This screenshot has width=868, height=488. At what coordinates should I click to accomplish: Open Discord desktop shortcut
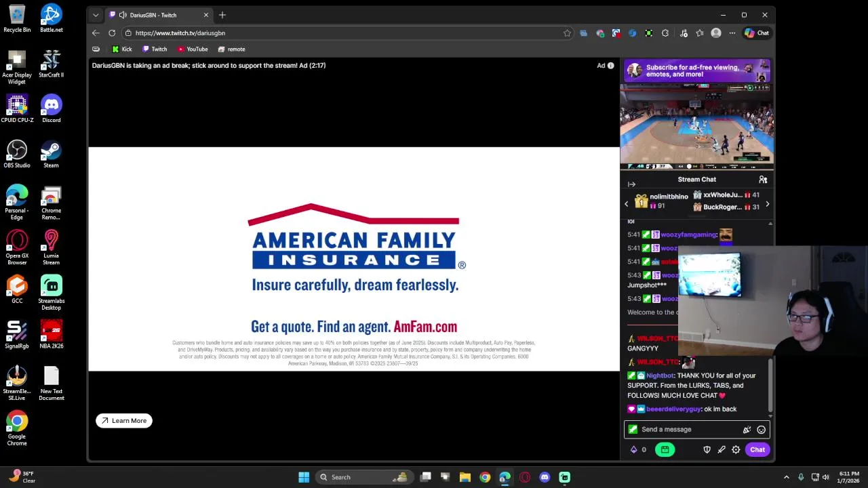coord(51,108)
